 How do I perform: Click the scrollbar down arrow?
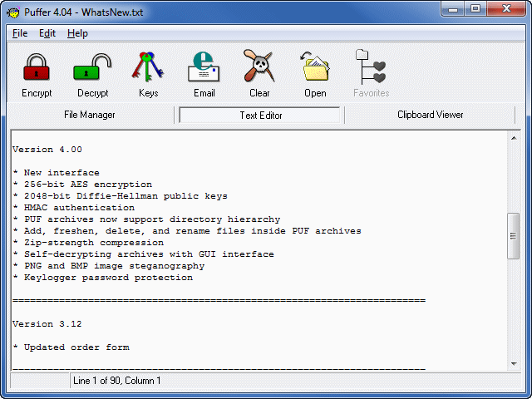(514, 364)
